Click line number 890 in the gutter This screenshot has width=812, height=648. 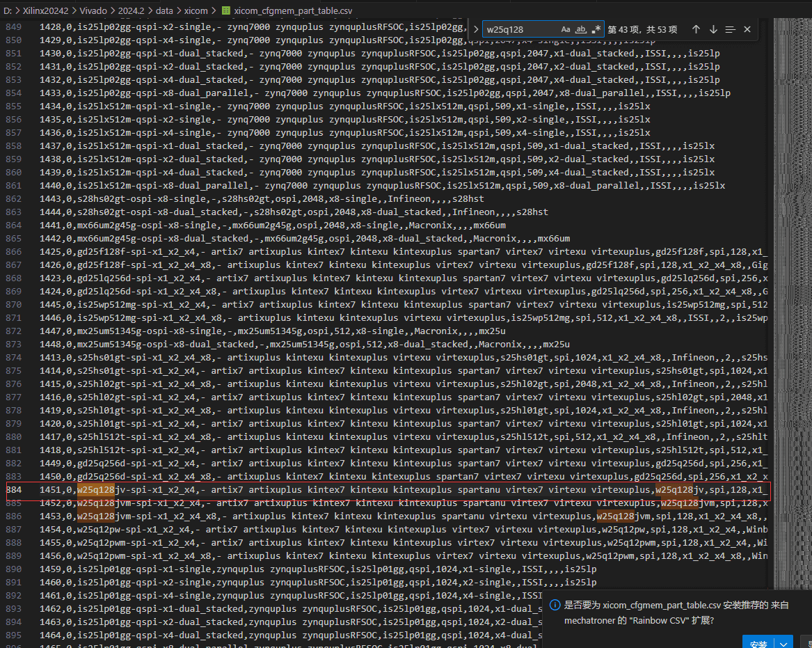pyautogui.click(x=13, y=569)
